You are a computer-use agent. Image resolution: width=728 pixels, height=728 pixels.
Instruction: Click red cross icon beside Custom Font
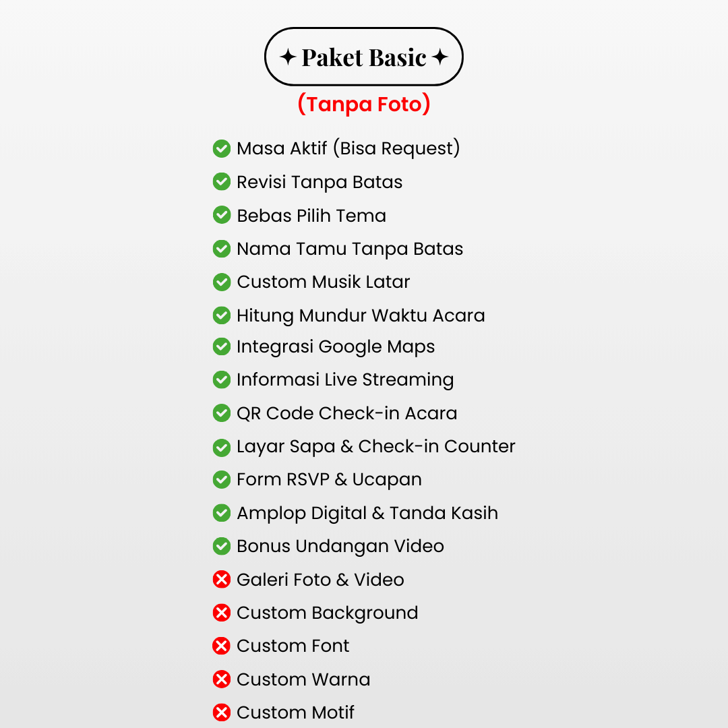(x=222, y=646)
